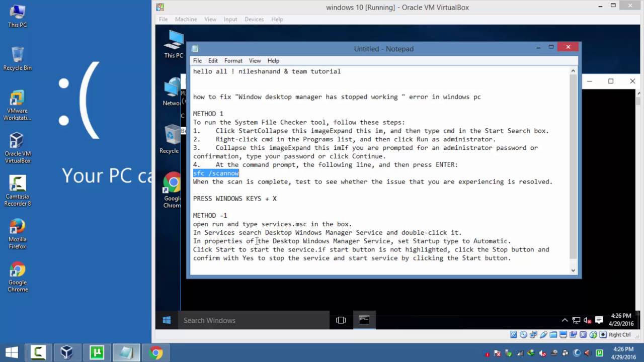The image size is (644, 362).
Task: Open the VirtualBox window View menu
Action: tap(210, 19)
